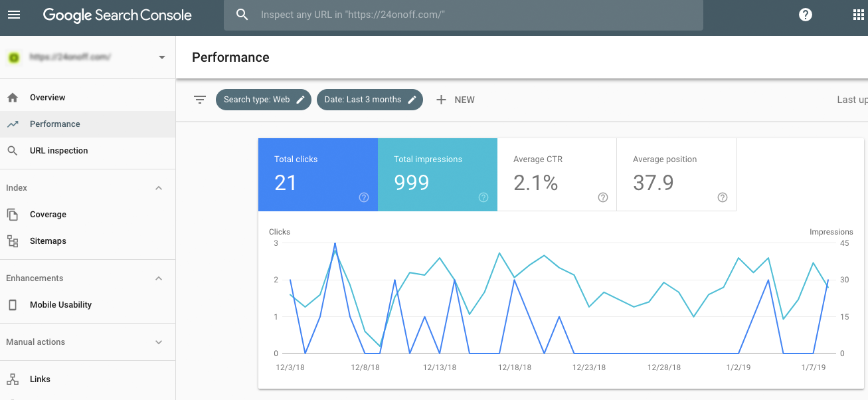Click the Performance trend icon
The width and height of the screenshot is (868, 400).
click(13, 124)
